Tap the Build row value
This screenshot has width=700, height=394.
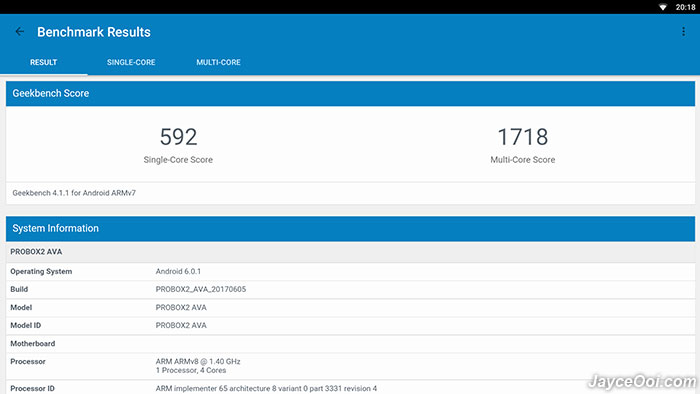point(201,289)
